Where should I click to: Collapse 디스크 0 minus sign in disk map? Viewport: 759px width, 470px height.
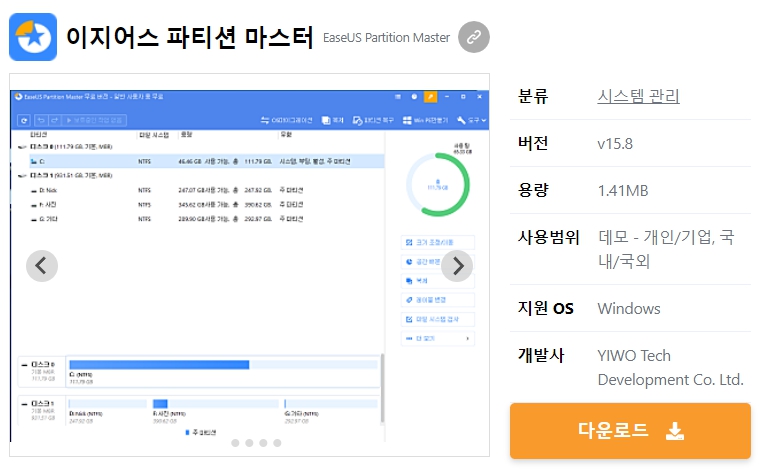(x=24, y=364)
